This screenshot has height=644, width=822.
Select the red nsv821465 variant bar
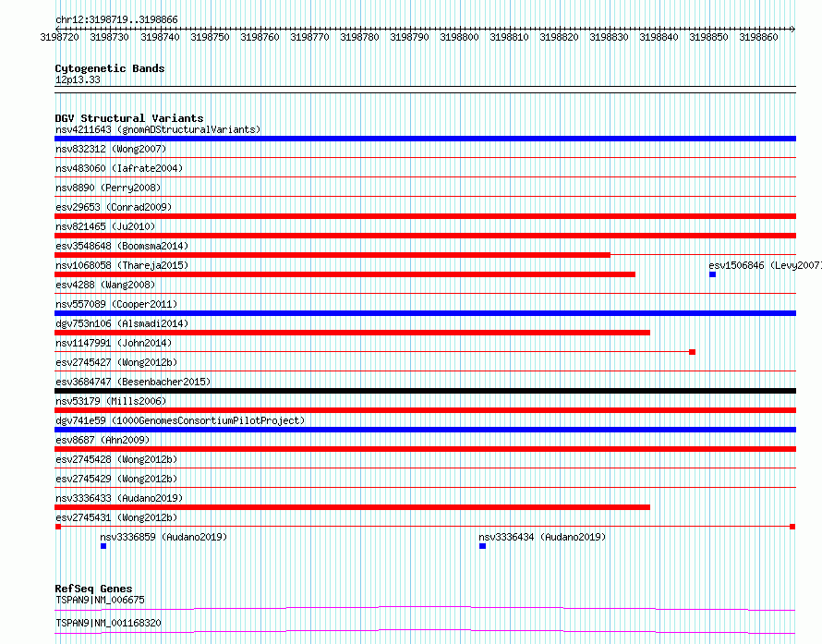pos(425,236)
